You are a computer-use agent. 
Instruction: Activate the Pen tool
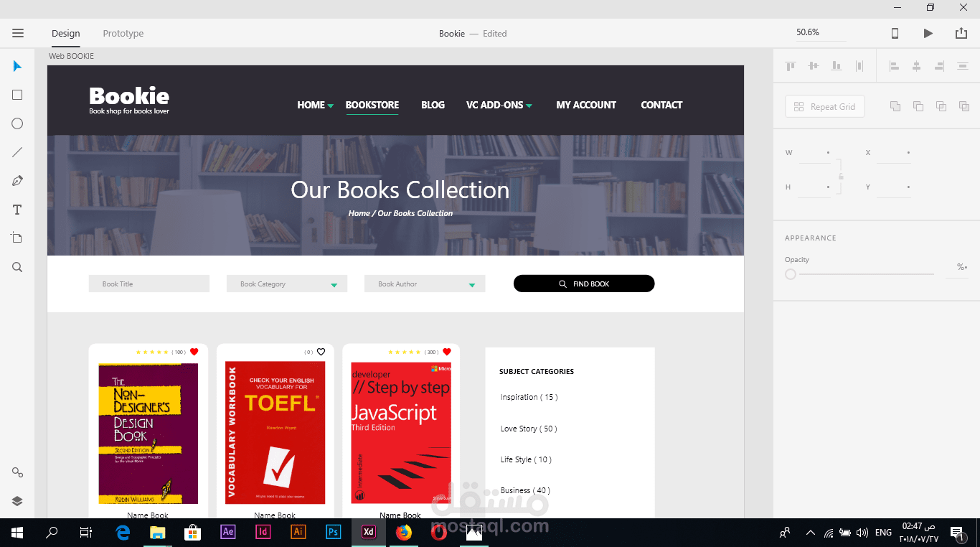(x=18, y=181)
